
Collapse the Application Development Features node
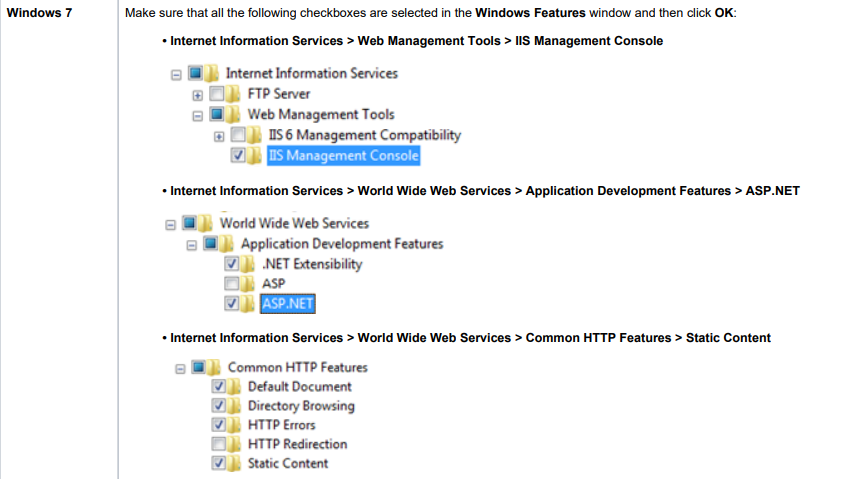(190, 244)
